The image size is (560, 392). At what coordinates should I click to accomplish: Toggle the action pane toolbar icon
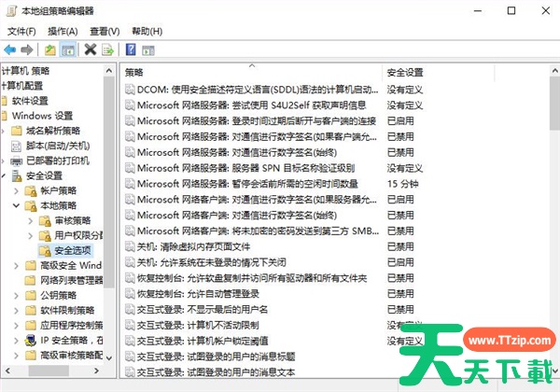[148, 49]
